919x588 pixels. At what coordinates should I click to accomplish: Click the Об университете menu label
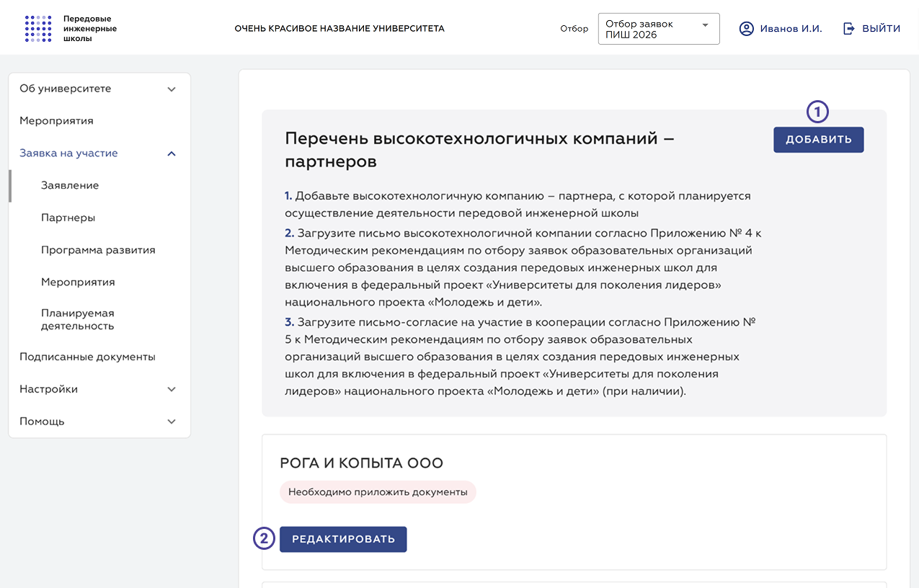65,89
